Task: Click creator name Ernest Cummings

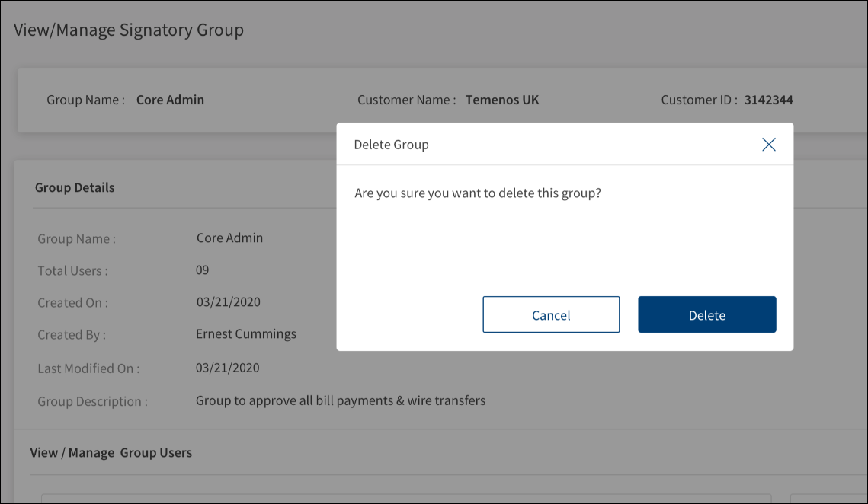Action: (x=246, y=334)
